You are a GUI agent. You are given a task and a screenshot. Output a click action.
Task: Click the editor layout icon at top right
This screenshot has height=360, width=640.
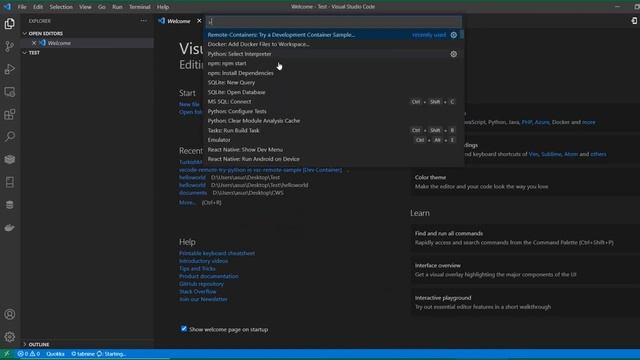coord(634,21)
